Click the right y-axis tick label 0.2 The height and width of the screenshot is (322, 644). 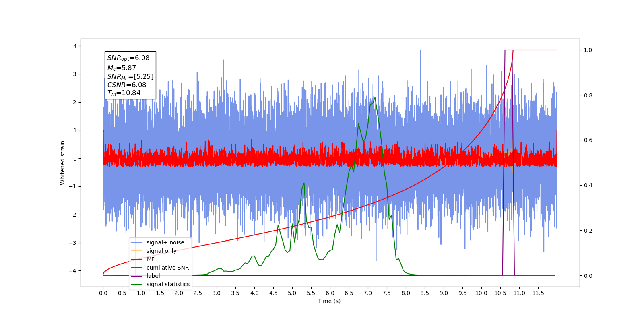[x=588, y=231]
